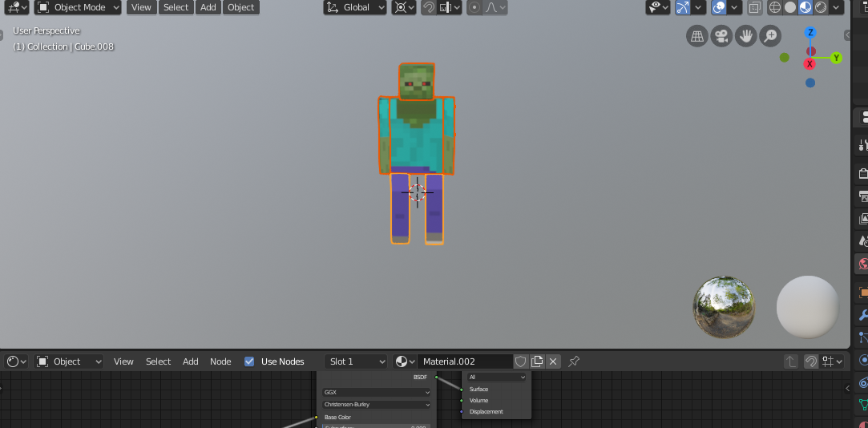Expand the viewport sidebar arrow
The image size is (868, 428).
click(847, 35)
